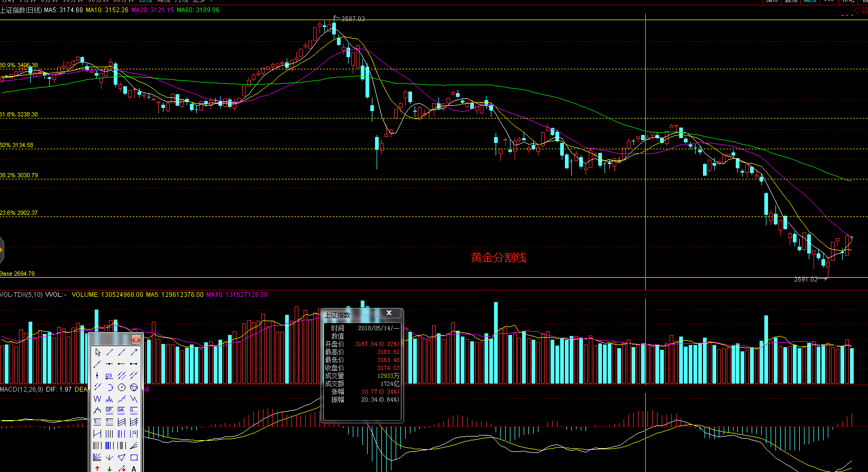Screen dimensions: 868x472
Task: Select the line with red arrow tool
Action: click(122, 469)
